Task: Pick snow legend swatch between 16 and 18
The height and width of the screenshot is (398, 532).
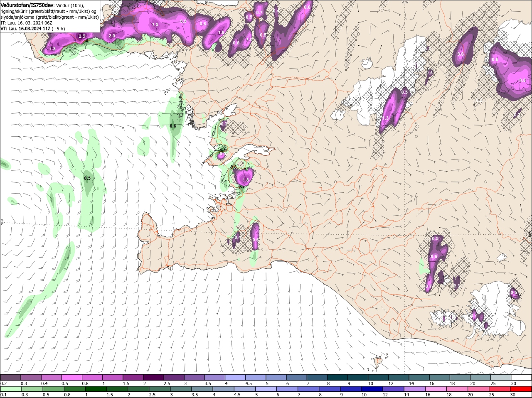Action: click(x=440, y=377)
